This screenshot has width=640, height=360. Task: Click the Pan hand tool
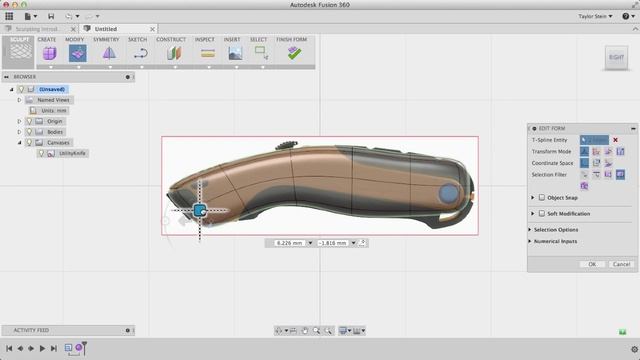tap(305, 331)
